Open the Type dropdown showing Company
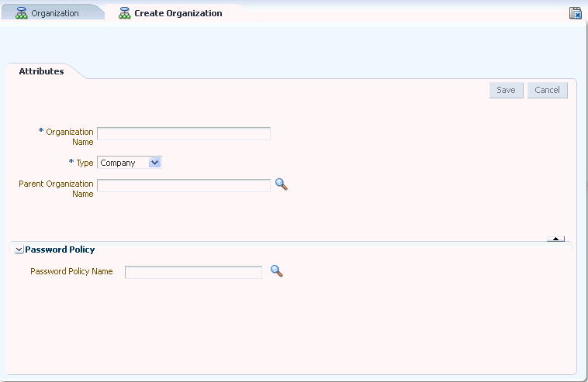This screenshot has width=588, height=382. 130,163
